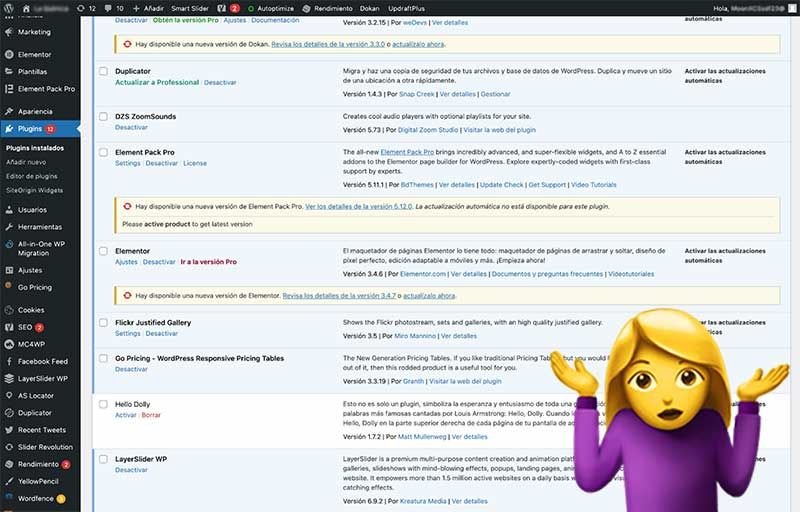Open Dokan menu in admin bar
The width and height of the screenshot is (800, 512).
coord(369,8)
